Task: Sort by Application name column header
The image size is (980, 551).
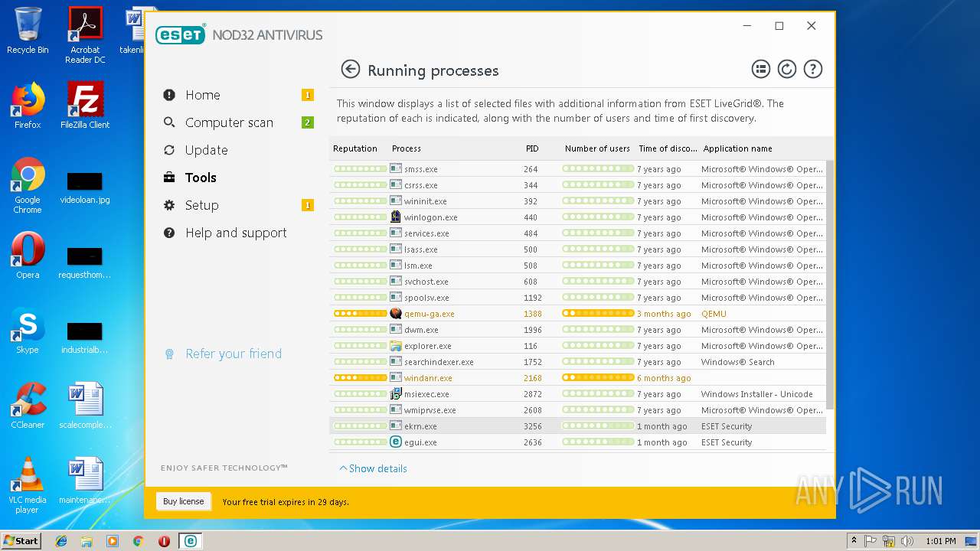Action: tap(737, 148)
